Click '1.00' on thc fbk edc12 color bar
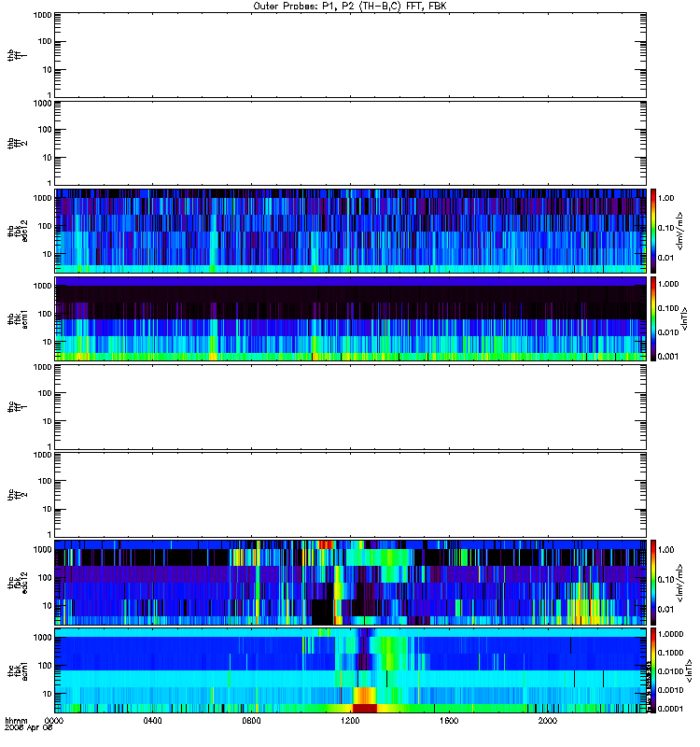 point(665,550)
